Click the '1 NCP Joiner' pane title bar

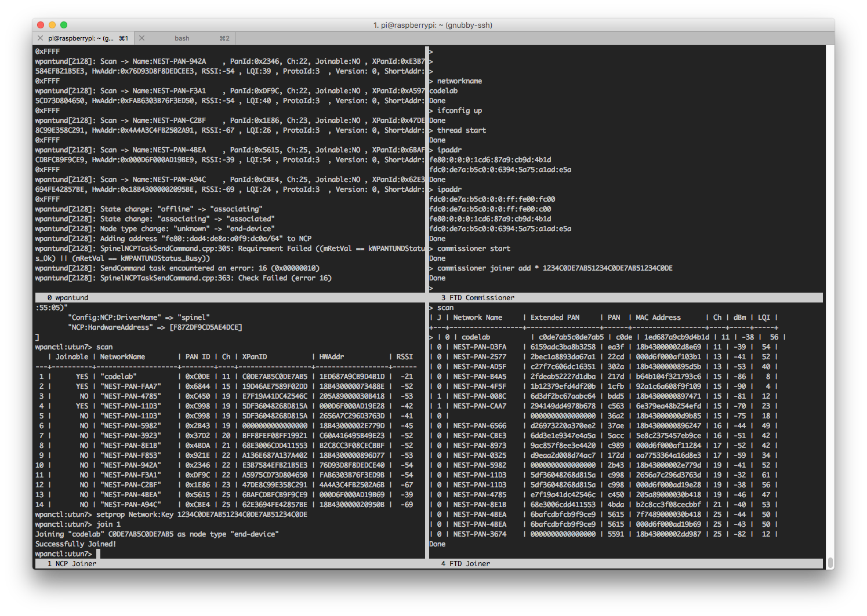point(72,563)
